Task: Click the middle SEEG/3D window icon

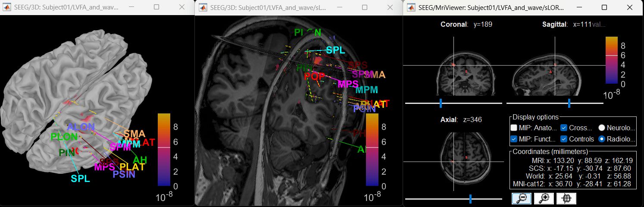Action: tap(202, 8)
